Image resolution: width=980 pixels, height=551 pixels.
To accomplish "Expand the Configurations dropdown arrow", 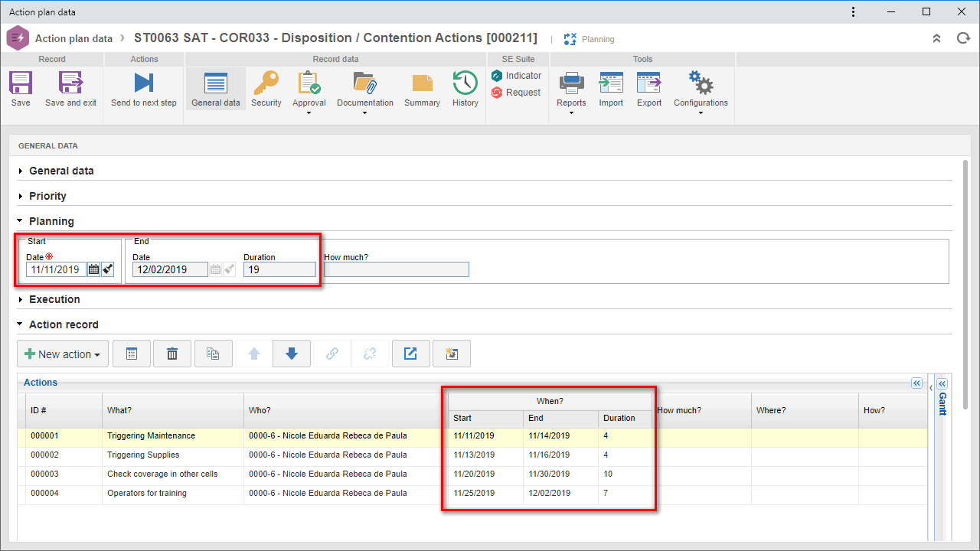I will click(701, 113).
